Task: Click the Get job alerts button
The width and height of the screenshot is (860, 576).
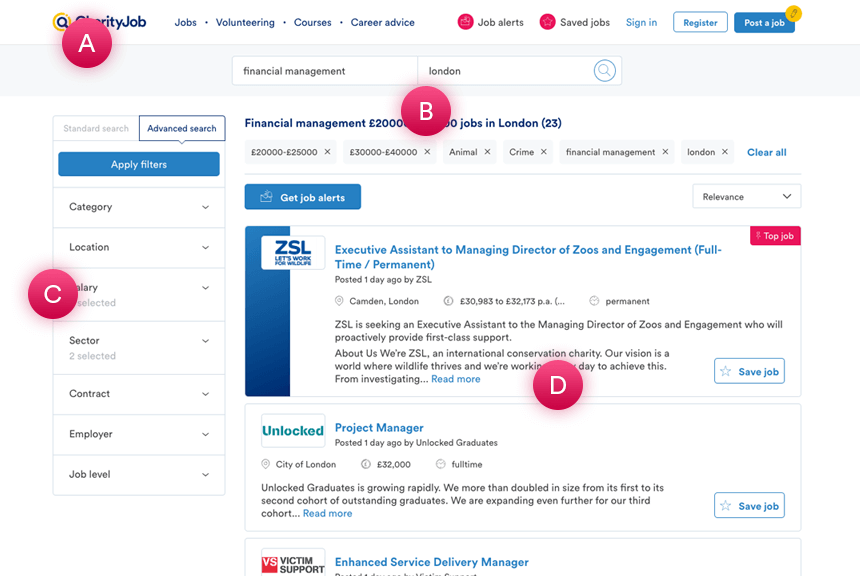Action: (x=303, y=197)
